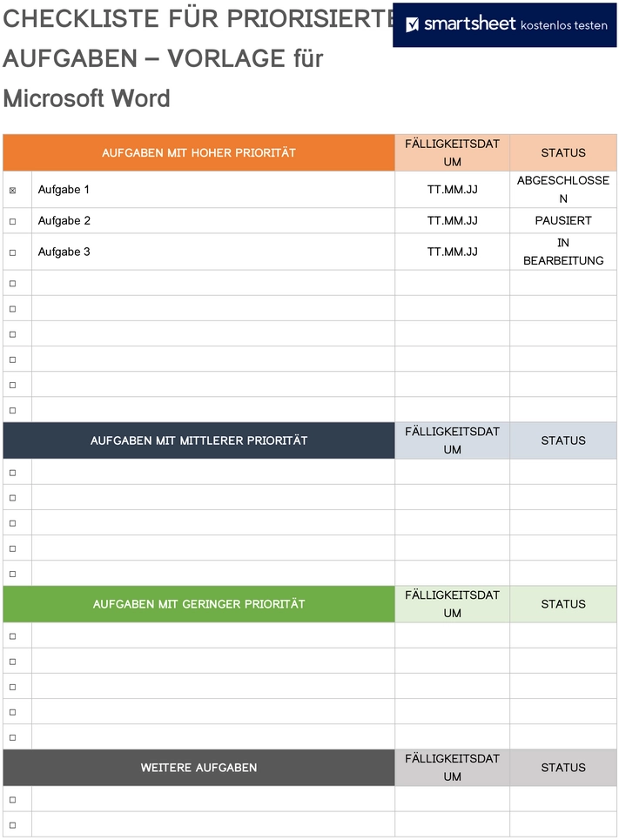Click the TT.MM.JJ date for Aufgabe 1
The height and width of the screenshot is (840, 619).
[x=452, y=190]
